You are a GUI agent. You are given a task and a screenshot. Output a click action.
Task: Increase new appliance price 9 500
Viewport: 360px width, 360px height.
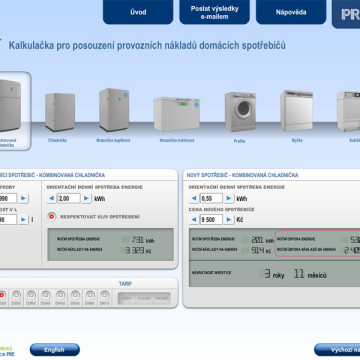[229, 220]
